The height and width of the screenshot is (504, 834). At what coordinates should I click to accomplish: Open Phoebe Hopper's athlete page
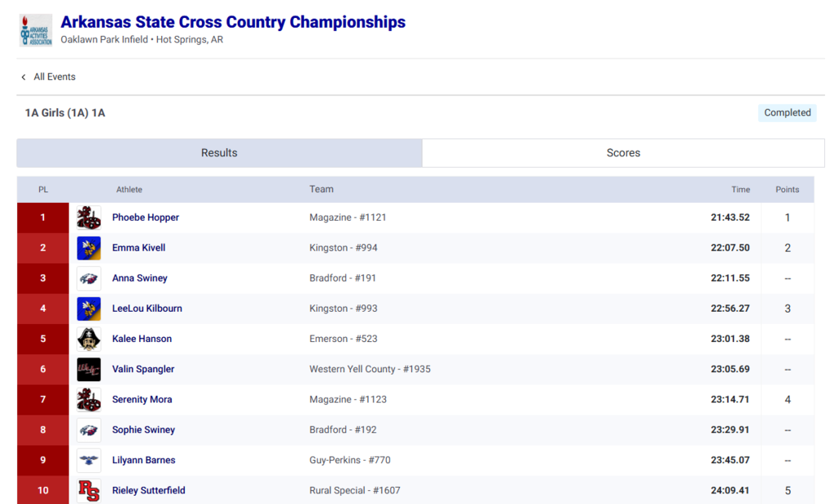pyautogui.click(x=145, y=217)
